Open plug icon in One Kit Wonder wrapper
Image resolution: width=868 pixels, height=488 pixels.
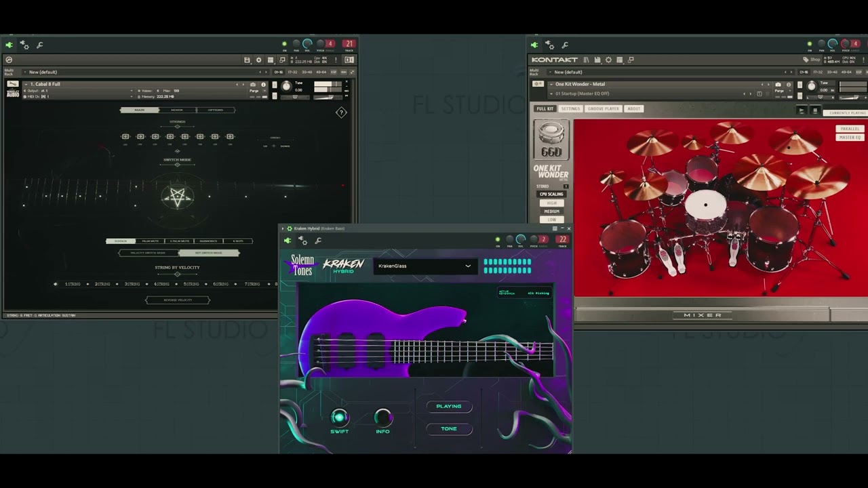tap(534, 45)
